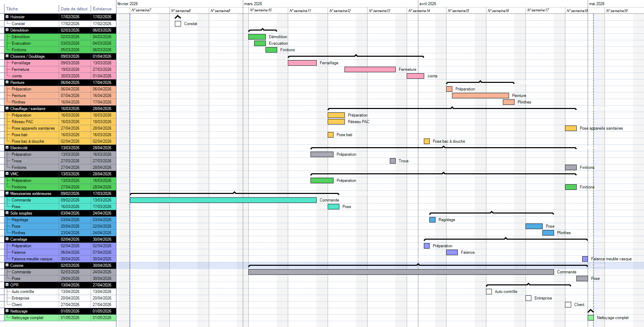Screen dimensions: 644x327
Task: Click the Cuisine due date 30/04/2026
Action: pyautogui.click(x=102, y=265)
